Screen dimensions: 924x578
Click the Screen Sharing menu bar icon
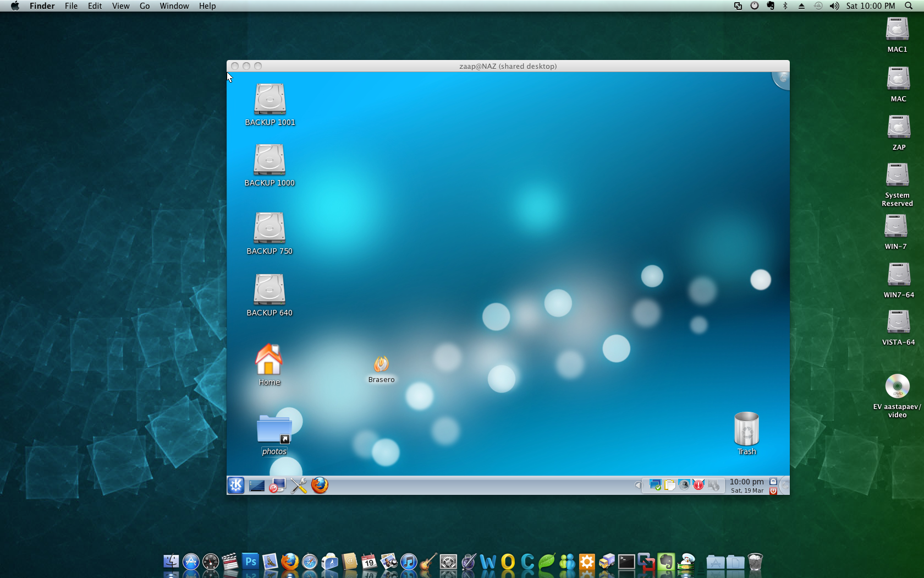point(738,6)
